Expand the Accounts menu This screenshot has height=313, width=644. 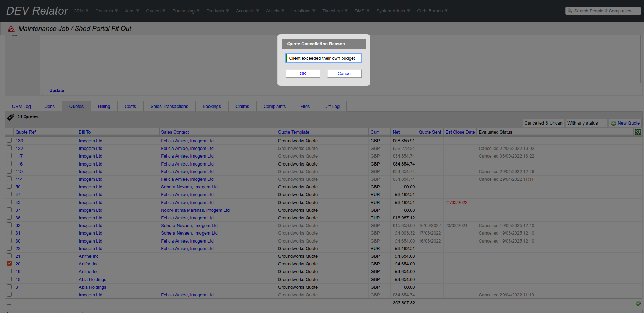click(248, 11)
